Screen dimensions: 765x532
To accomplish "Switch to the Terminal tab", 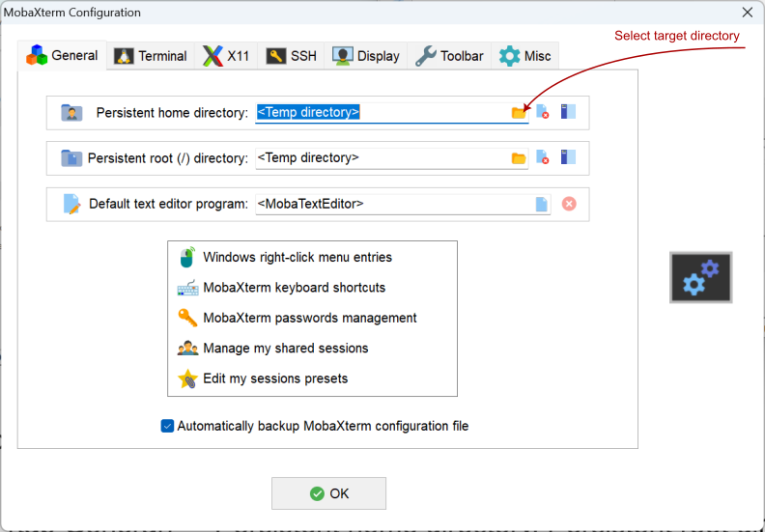I will [151, 56].
